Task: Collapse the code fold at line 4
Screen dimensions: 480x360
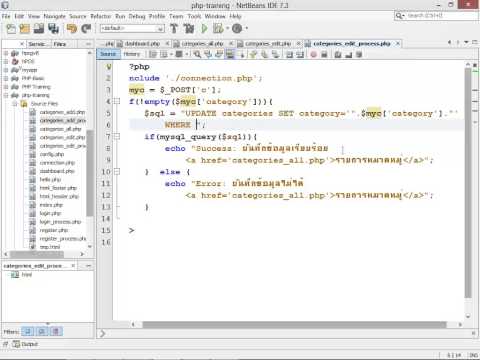Action: click(117, 101)
